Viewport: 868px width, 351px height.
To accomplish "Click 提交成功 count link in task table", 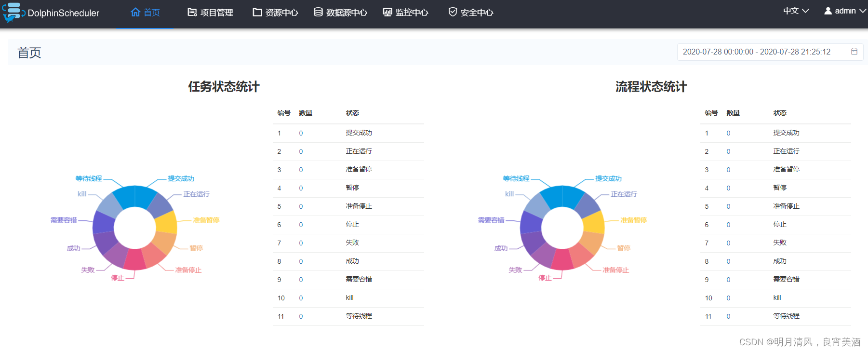I will click(301, 133).
